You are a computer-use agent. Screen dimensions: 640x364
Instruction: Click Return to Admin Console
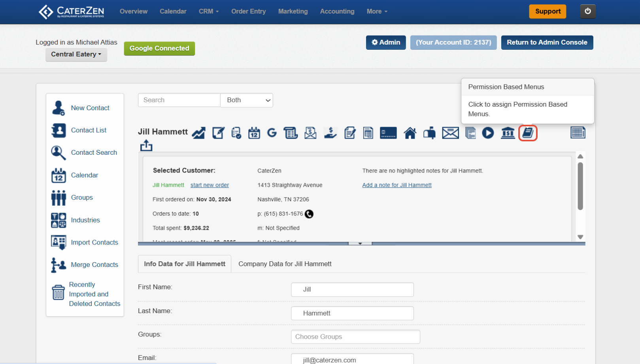click(547, 42)
